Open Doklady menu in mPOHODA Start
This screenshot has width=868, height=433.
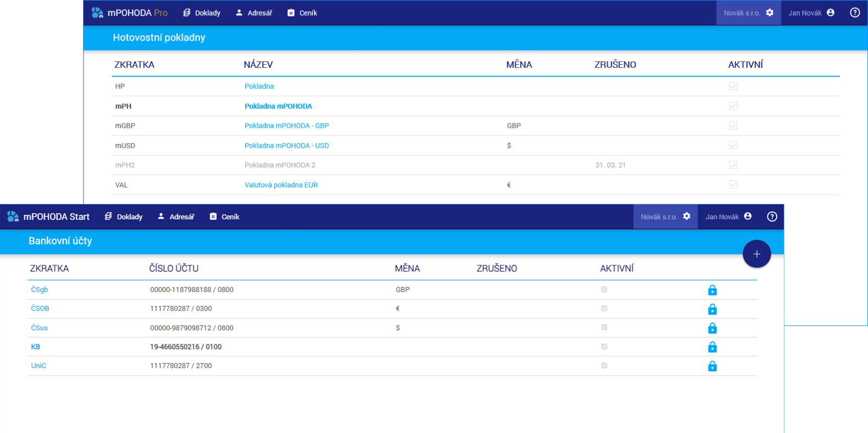(x=124, y=216)
